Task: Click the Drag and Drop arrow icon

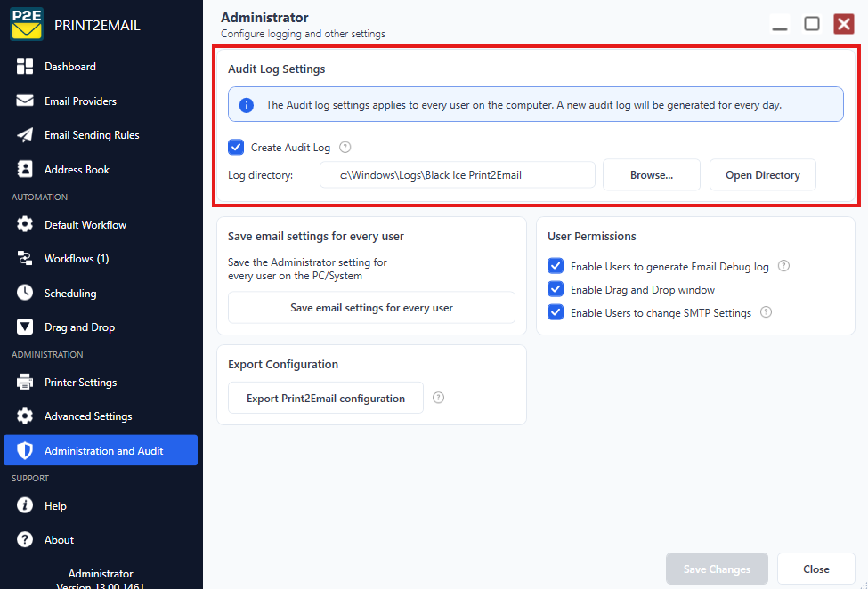Action: tap(25, 327)
